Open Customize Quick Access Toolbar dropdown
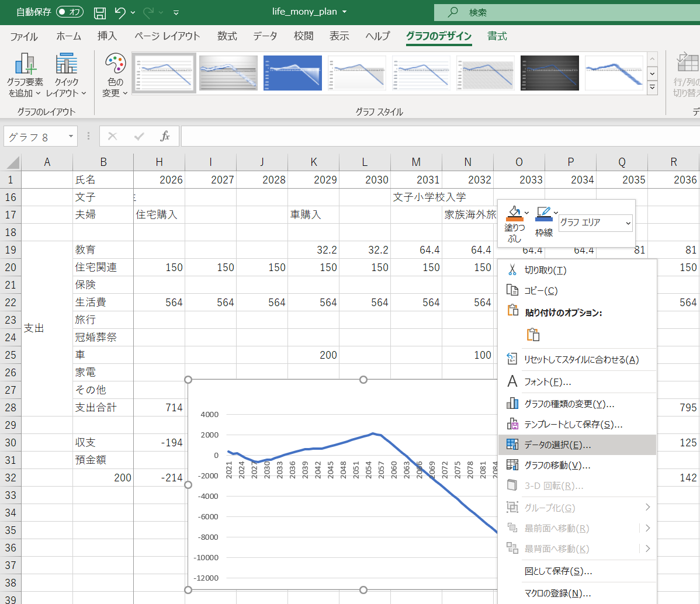700x604 pixels. [176, 12]
